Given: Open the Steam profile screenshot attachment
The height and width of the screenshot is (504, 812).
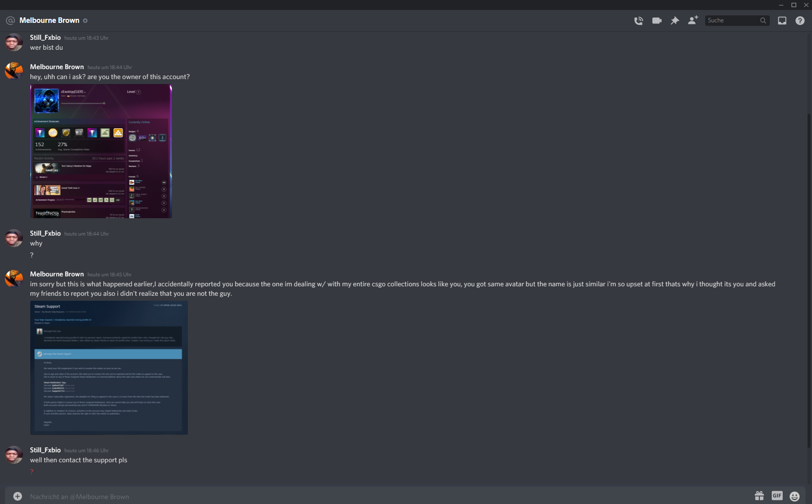Looking at the screenshot, I should pyautogui.click(x=101, y=151).
